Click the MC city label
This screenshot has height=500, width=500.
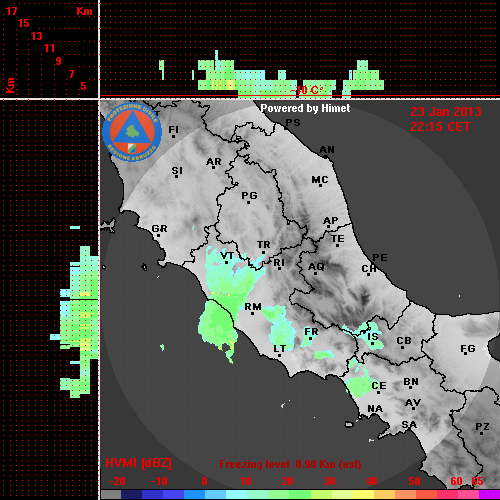click(x=320, y=180)
